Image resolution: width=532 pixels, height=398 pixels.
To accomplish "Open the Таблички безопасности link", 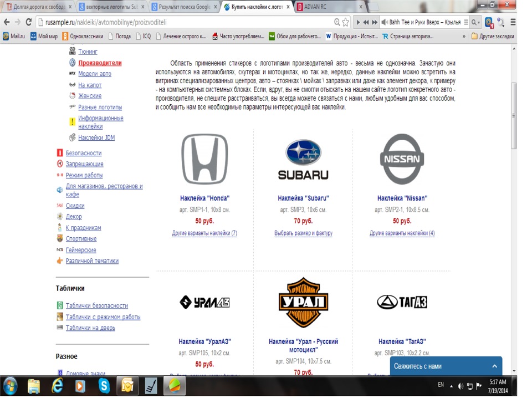I will click(x=96, y=305).
